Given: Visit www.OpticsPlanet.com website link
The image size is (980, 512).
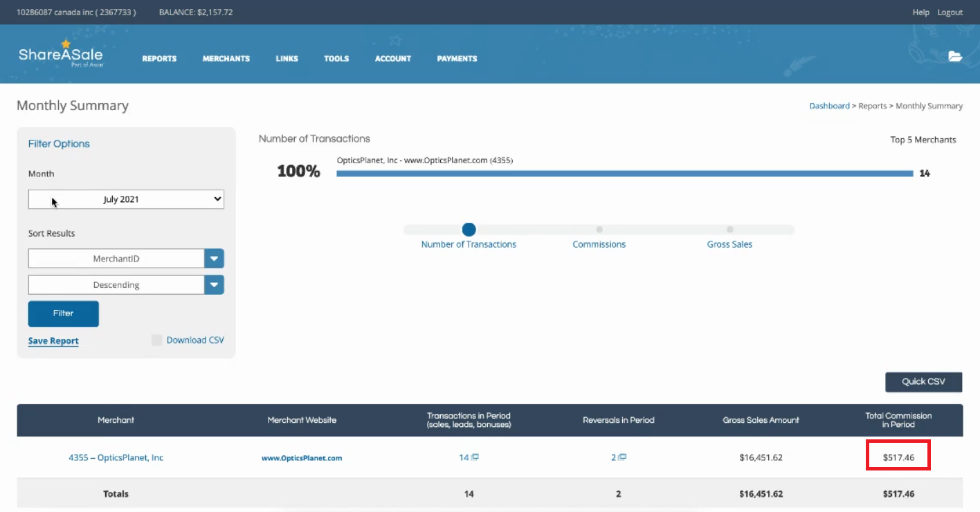Looking at the screenshot, I should point(302,458).
